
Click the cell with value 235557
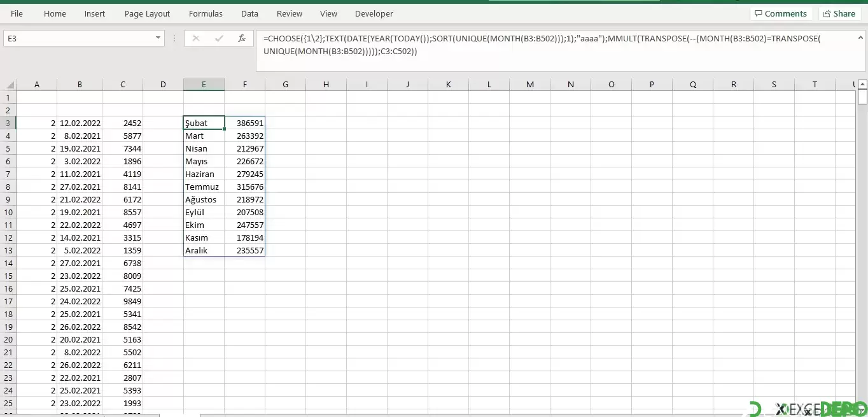pyautogui.click(x=245, y=250)
